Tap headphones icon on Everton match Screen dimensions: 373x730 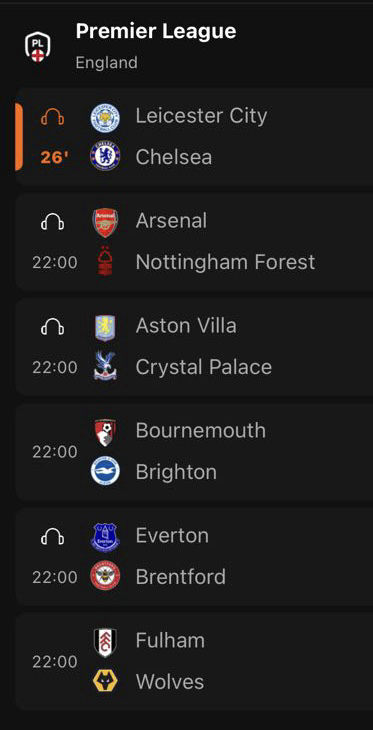(x=53, y=537)
